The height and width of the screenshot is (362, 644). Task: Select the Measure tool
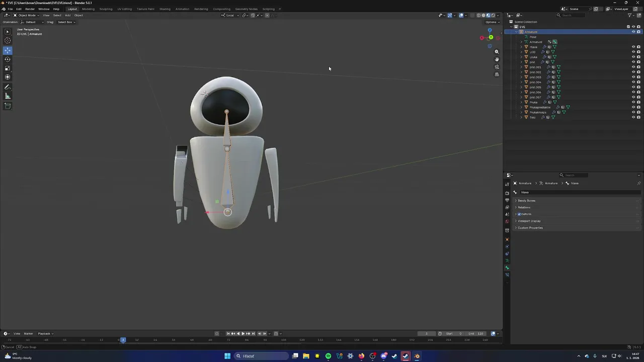pos(8,96)
